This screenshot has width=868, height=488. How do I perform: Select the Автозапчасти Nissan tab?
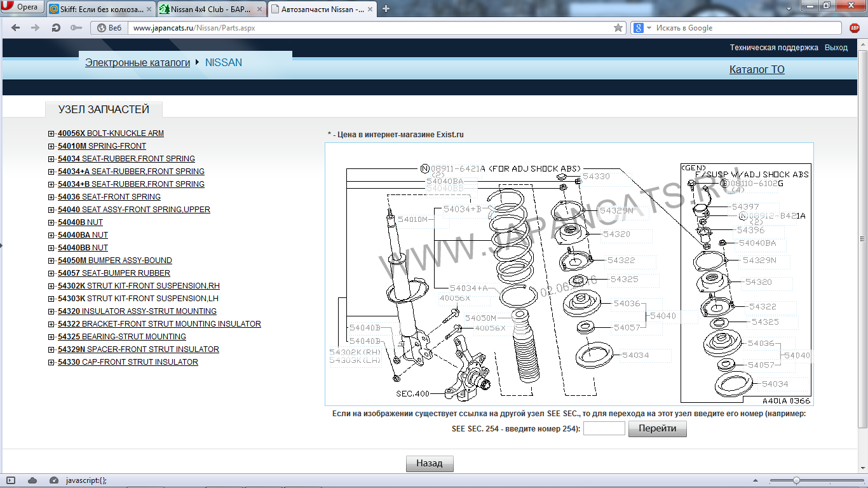click(322, 9)
